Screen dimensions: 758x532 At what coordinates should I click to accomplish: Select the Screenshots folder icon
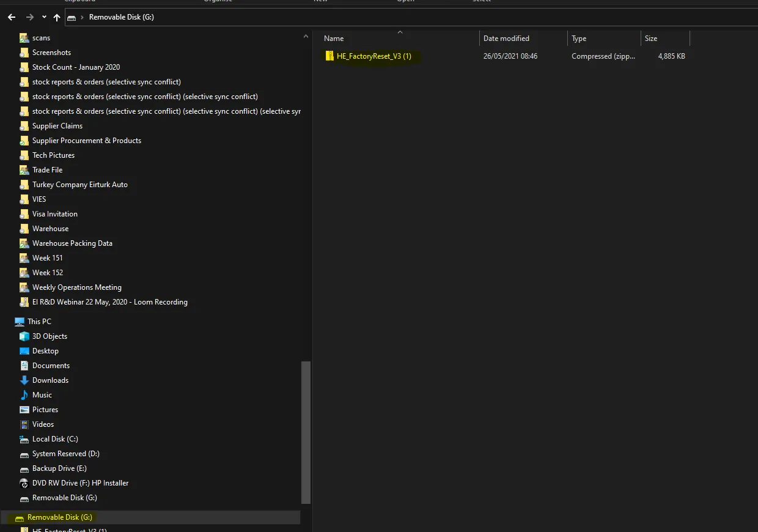tap(24, 53)
